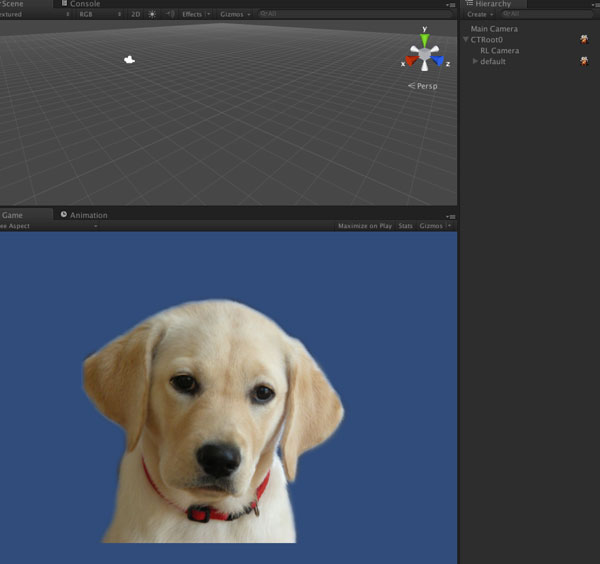Open Game view Gizmos dropdown arrow
600x564 pixels.
point(449,226)
